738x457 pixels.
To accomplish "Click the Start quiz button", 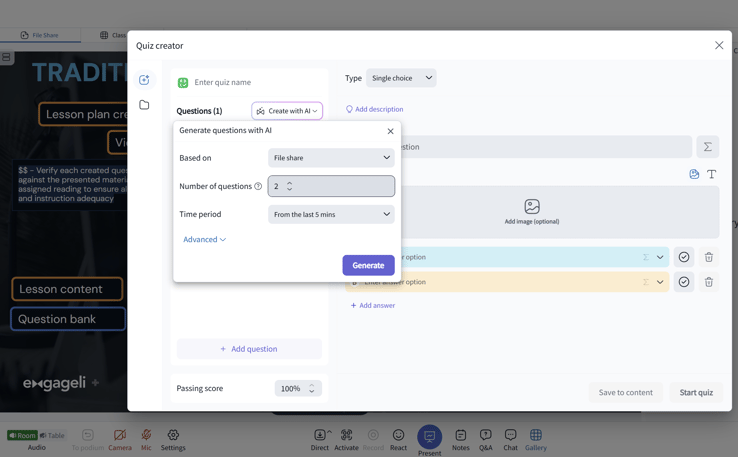I will [696, 393].
